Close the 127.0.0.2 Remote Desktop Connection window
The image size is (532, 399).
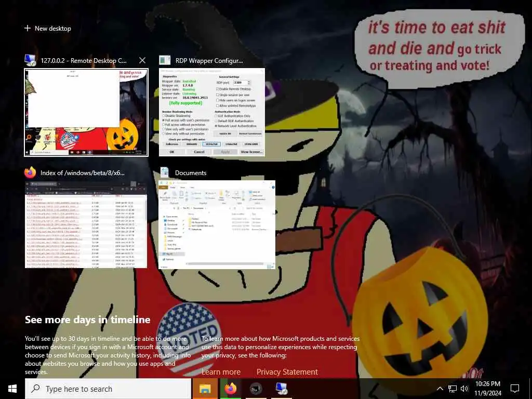point(142,60)
